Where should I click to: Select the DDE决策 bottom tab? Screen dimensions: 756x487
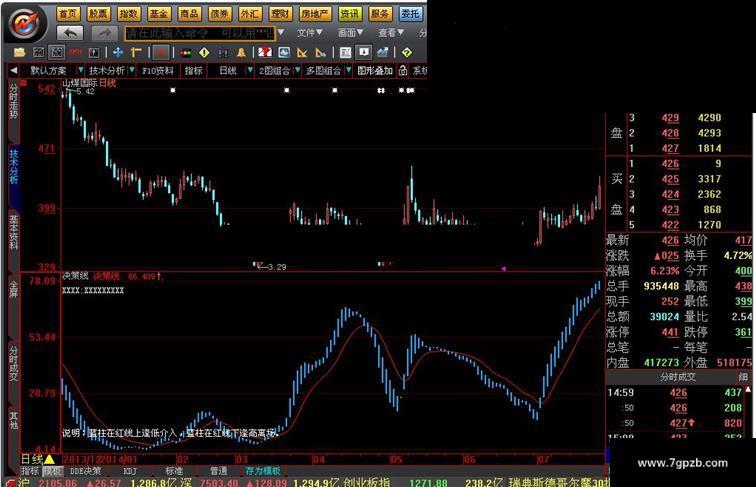(x=85, y=471)
